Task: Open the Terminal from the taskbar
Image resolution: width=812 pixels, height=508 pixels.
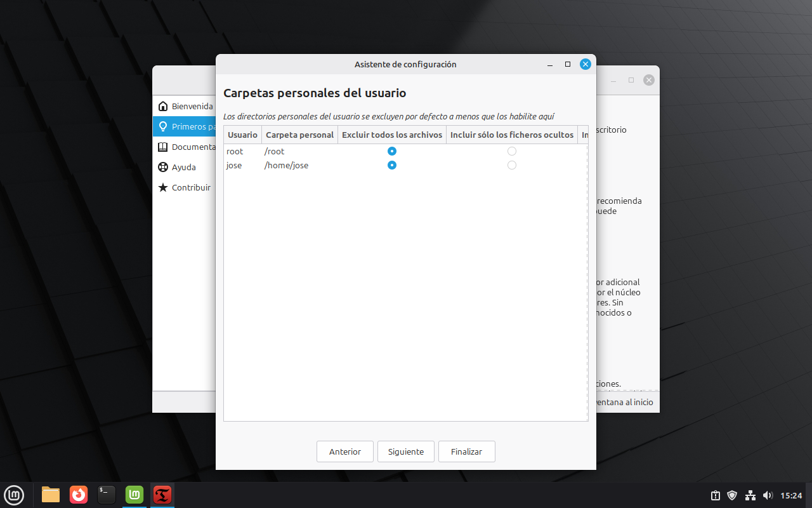Action: [107, 494]
